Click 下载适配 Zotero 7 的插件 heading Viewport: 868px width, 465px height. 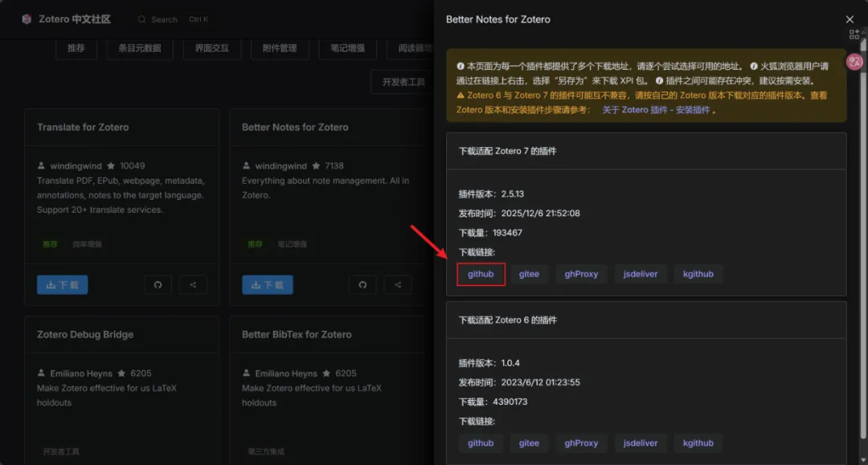tap(508, 151)
